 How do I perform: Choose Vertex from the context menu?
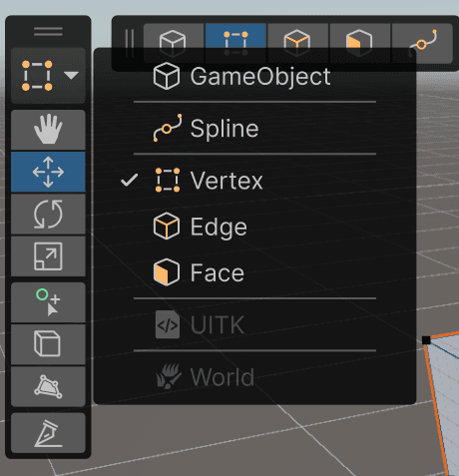(254, 181)
